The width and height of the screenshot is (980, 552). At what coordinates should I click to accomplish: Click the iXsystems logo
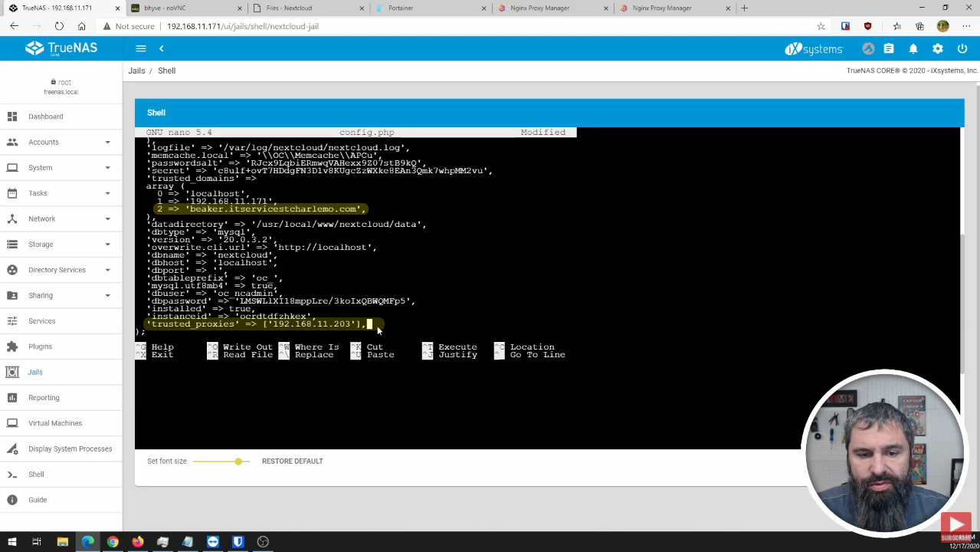coord(813,48)
